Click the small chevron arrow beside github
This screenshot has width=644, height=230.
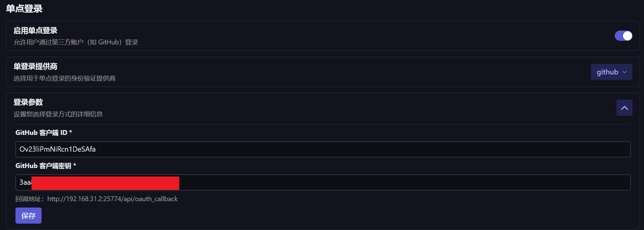click(625, 72)
